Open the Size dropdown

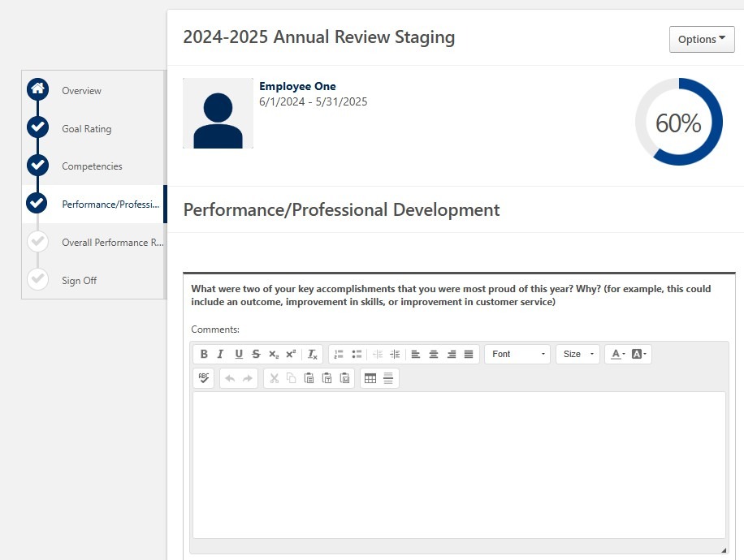coord(578,354)
